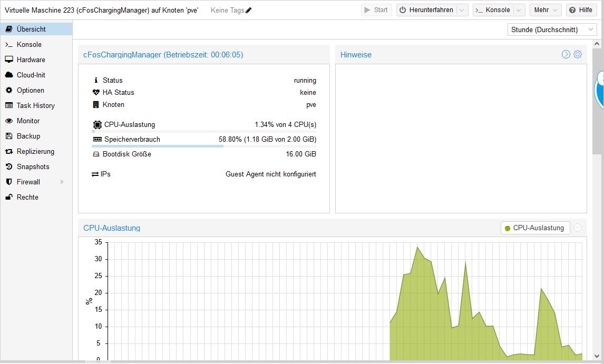Viewport: 604px width, 364px height.
Task: Click the Speicherverbrauch progress bar
Action: tap(204, 146)
